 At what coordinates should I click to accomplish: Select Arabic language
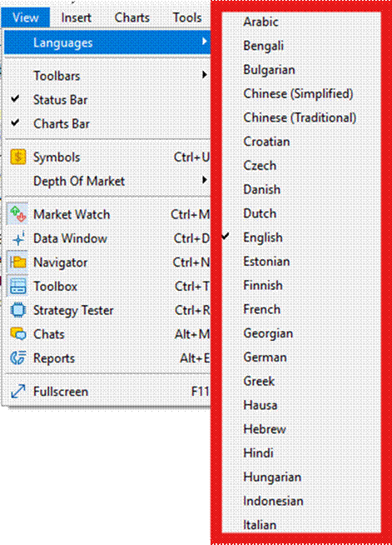click(x=261, y=22)
